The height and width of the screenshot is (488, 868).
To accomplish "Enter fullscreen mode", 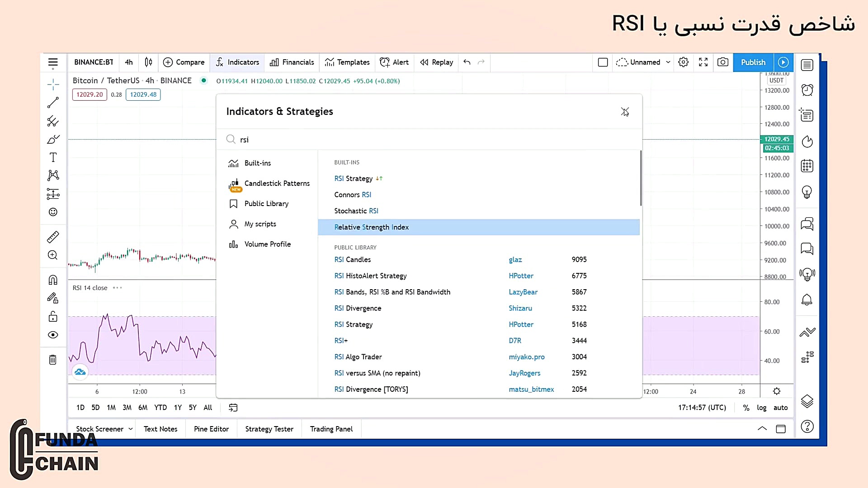I will point(703,62).
